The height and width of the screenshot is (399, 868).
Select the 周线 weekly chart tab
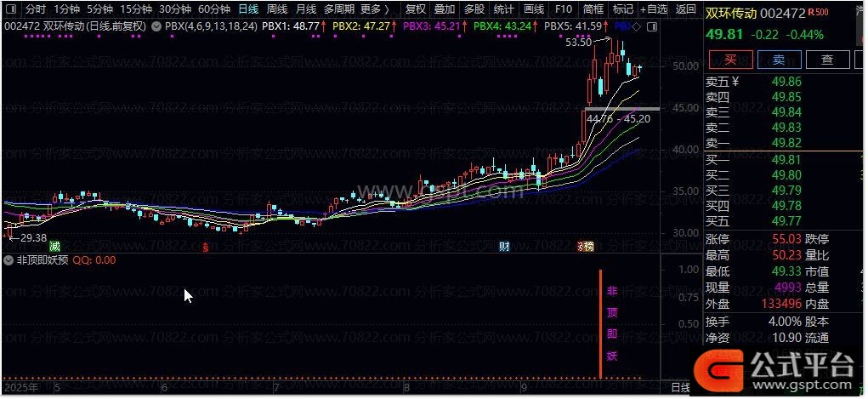tap(277, 9)
